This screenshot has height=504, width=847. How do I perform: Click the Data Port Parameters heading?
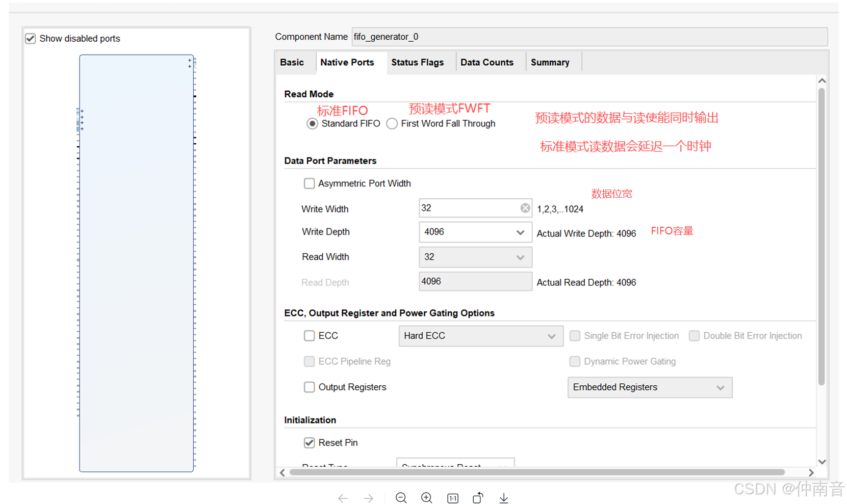coord(330,161)
